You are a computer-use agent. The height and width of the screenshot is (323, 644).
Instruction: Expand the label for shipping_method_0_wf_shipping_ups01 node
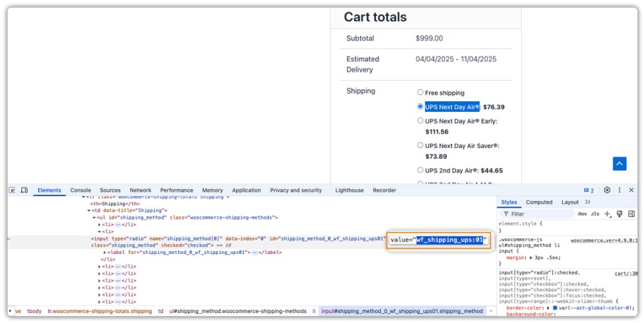tap(105, 253)
